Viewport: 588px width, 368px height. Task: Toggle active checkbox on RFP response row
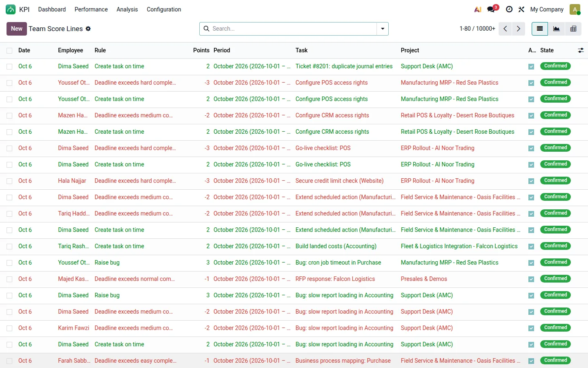click(x=531, y=279)
